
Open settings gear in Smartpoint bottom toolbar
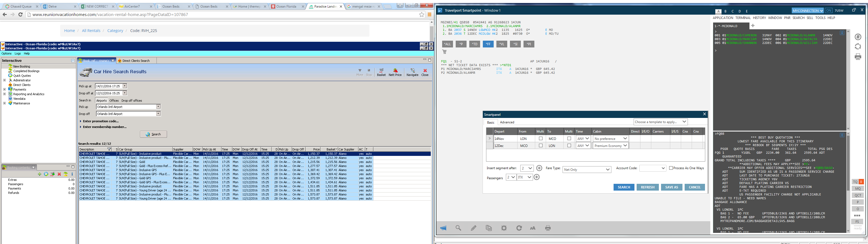coord(504,228)
